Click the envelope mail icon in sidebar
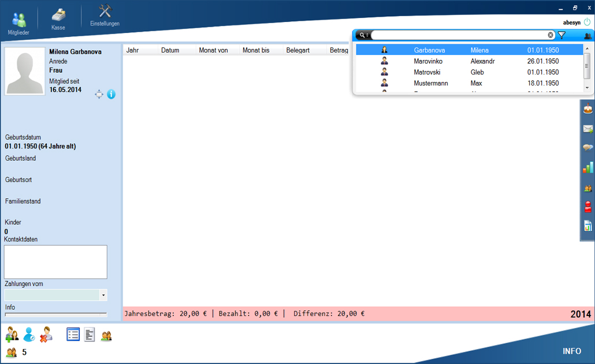 tap(588, 129)
